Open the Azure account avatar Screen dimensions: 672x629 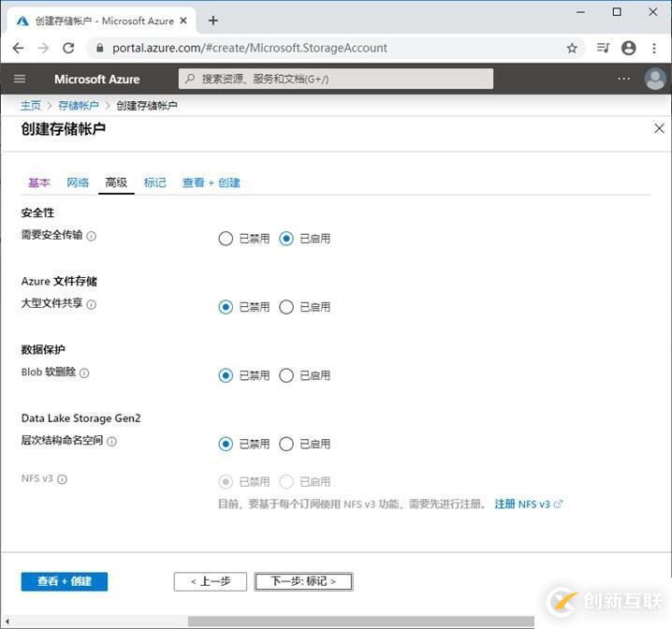[655, 79]
